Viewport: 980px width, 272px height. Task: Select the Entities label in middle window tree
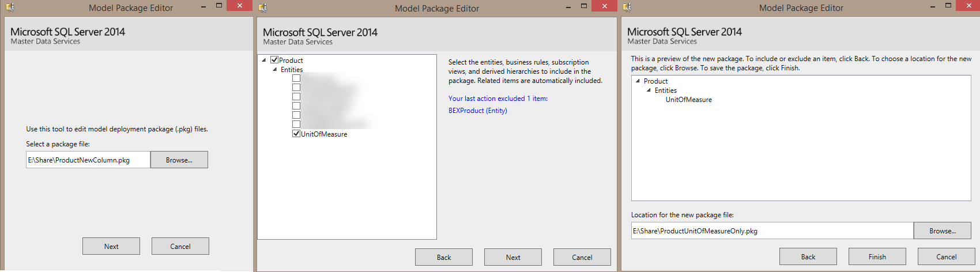coord(292,70)
